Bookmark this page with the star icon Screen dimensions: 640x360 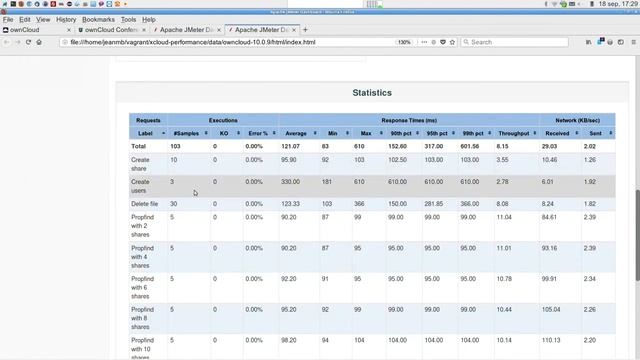[452, 42]
